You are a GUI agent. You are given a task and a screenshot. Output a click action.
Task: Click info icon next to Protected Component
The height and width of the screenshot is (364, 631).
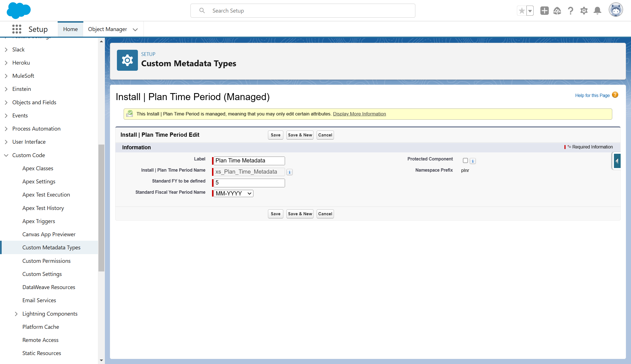click(473, 161)
